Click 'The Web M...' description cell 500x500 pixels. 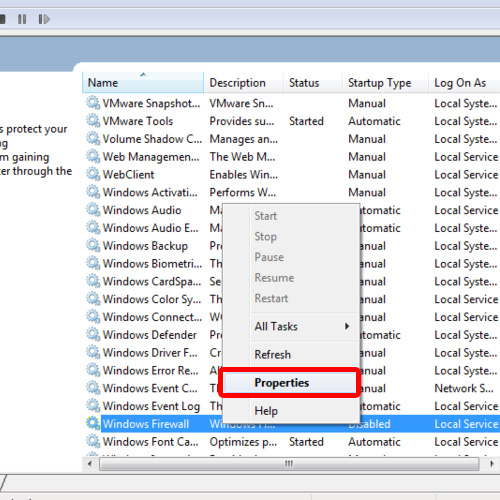(242, 157)
